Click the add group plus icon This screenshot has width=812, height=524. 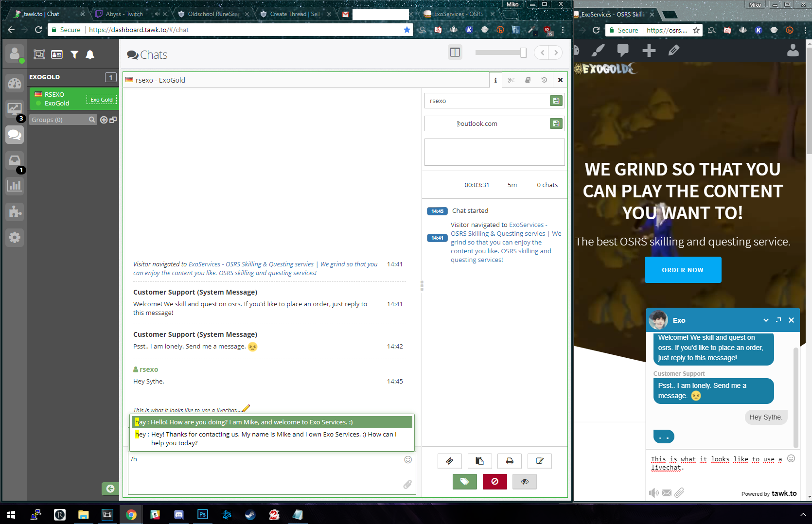click(104, 120)
